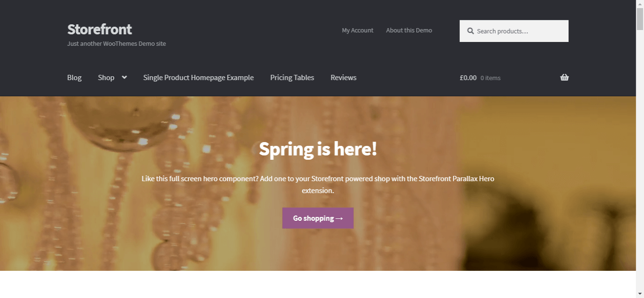Expand the Shop menu chevron
Image resolution: width=644 pixels, height=298 pixels.
click(x=124, y=77)
